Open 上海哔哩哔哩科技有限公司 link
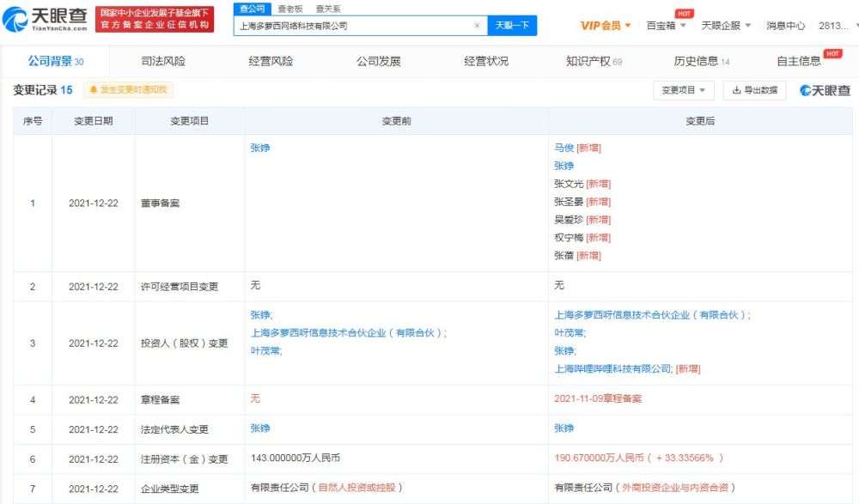Image resolution: width=859 pixels, height=504 pixels. (612, 368)
